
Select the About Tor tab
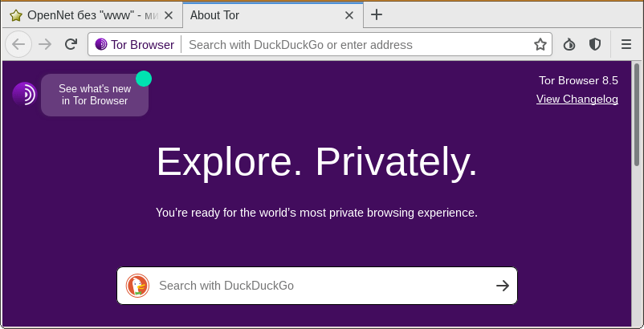273,15
